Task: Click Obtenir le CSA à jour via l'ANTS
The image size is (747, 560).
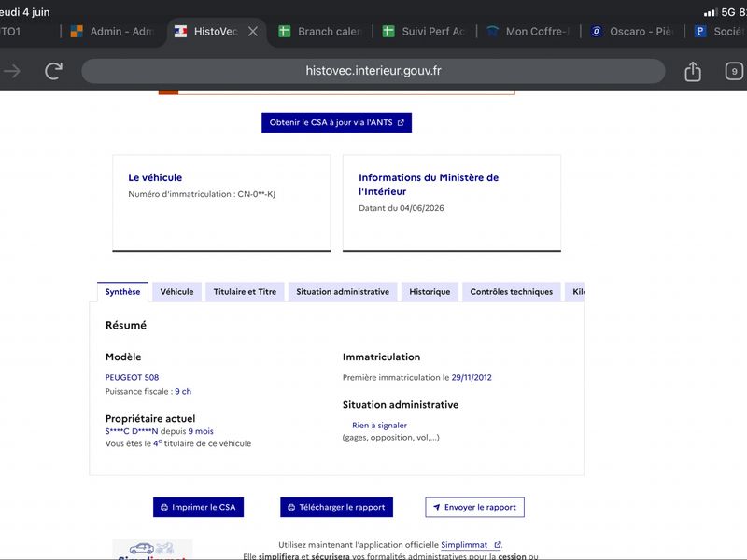Action: (x=336, y=122)
